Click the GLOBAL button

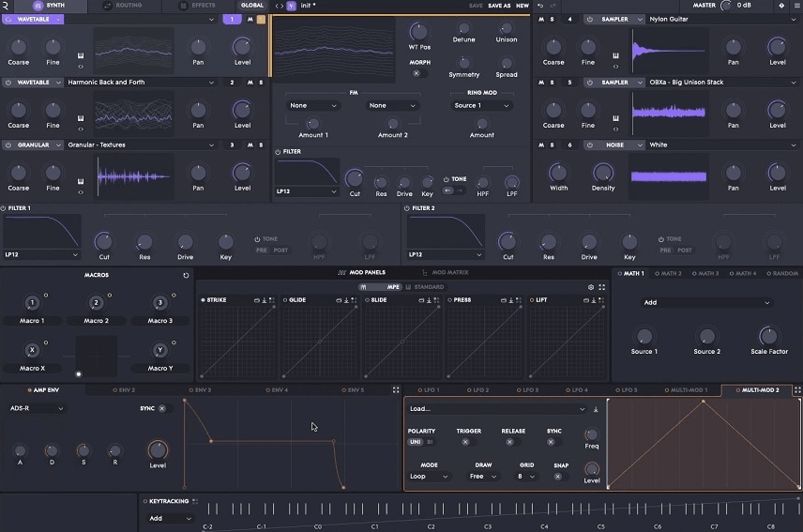[x=252, y=6]
